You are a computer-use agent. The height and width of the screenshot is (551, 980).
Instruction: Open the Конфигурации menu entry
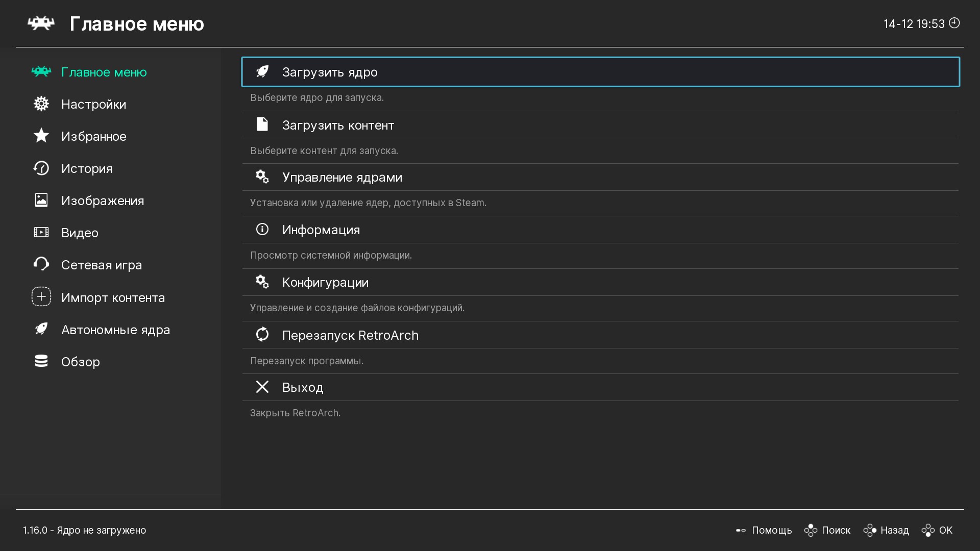click(325, 282)
